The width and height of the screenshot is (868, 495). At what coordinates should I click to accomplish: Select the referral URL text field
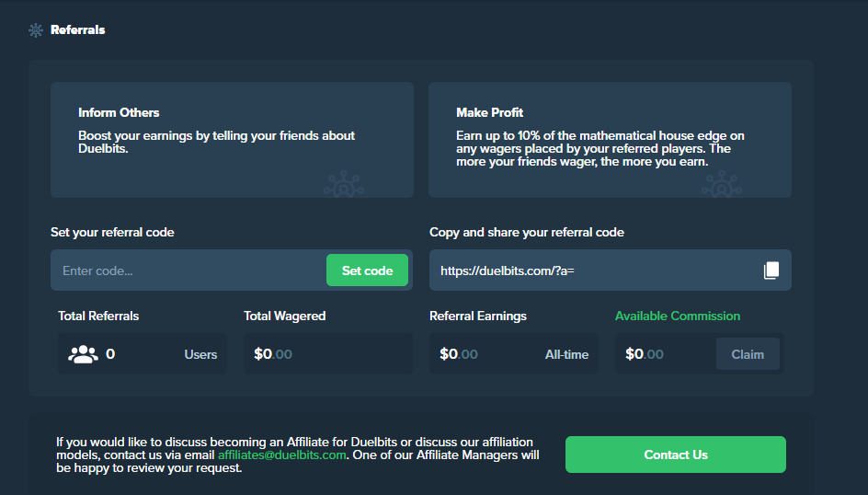click(x=588, y=271)
